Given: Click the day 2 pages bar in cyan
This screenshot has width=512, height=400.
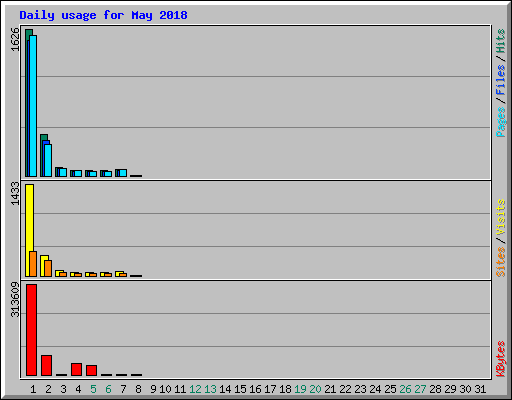Looking at the screenshot, I should click(48, 160).
